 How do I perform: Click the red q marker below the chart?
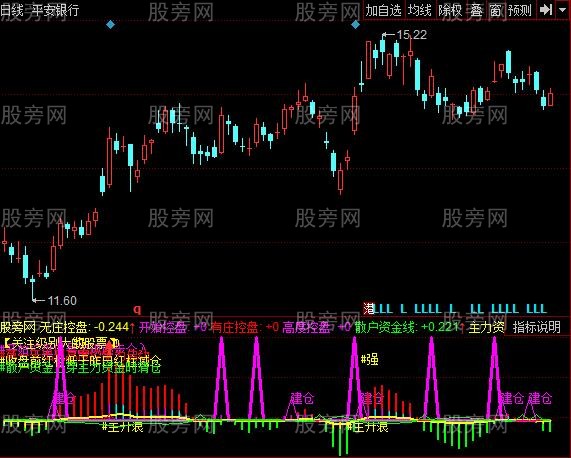coord(137,309)
